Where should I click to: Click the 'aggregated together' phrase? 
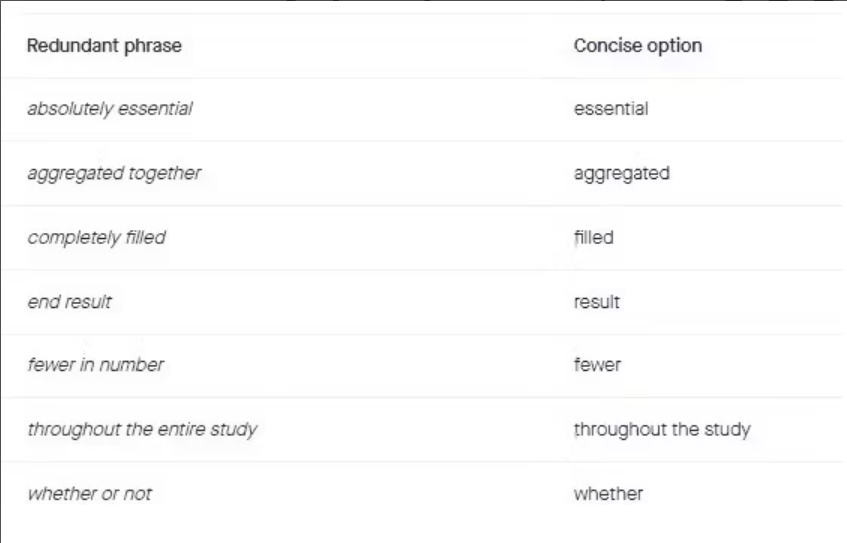(114, 173)
